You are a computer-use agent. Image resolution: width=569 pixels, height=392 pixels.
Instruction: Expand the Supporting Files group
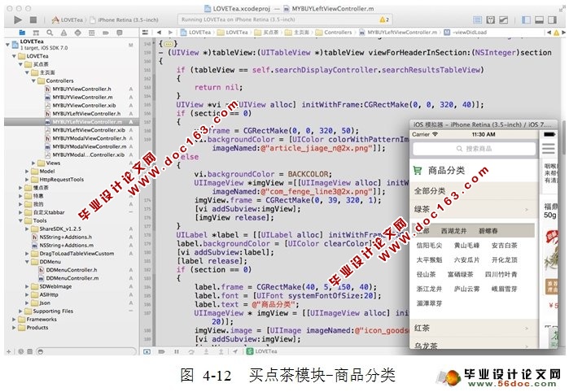20,311
